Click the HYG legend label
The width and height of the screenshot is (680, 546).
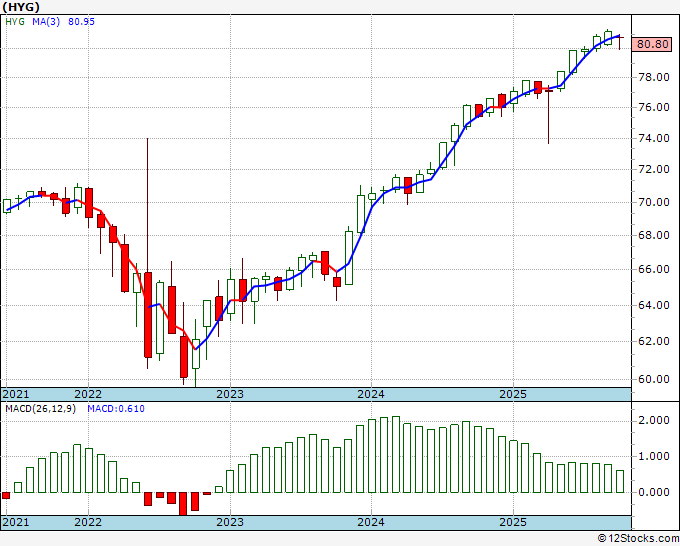tap(15, 22)
